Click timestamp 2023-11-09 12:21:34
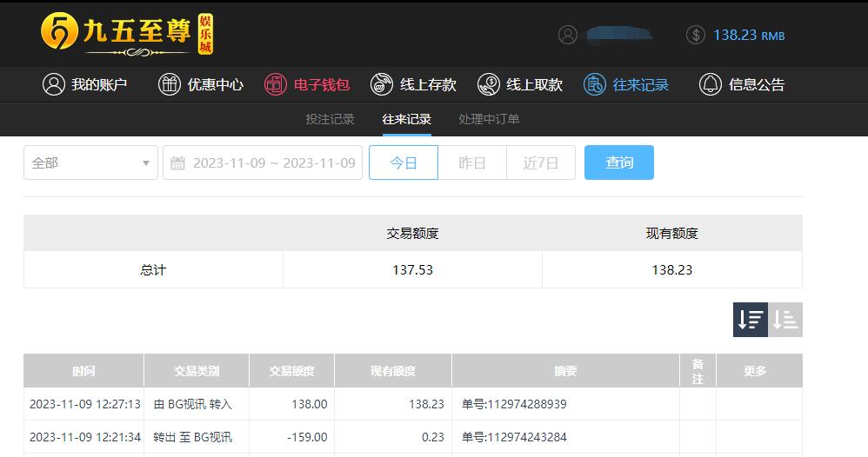 coord(84,437)
